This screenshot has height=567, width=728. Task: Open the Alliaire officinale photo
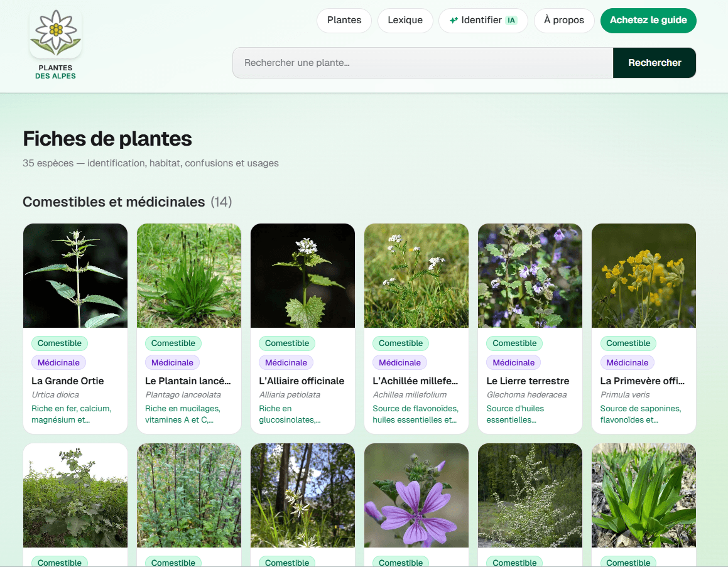coord(303,276)
